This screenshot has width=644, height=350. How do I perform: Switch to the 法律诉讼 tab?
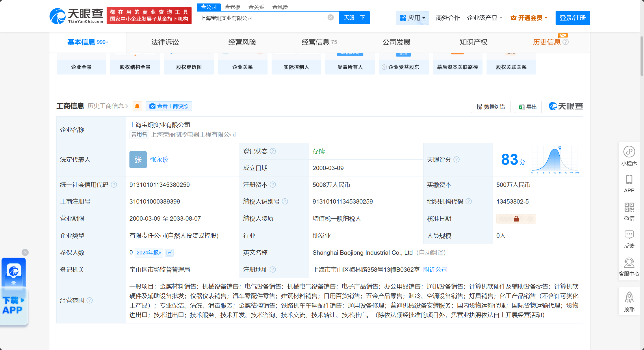pyautogui.click(x=165, y=42)
